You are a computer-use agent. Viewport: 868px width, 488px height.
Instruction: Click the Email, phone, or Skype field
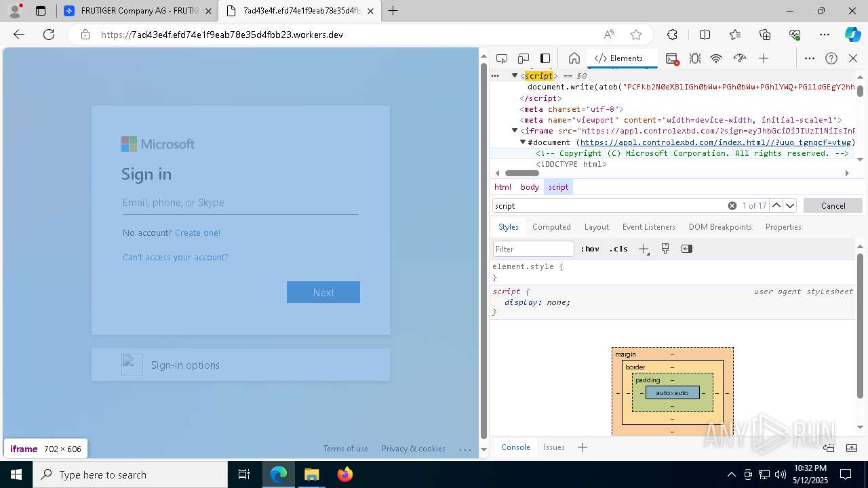pyautogui.click(x=241, y=203)
